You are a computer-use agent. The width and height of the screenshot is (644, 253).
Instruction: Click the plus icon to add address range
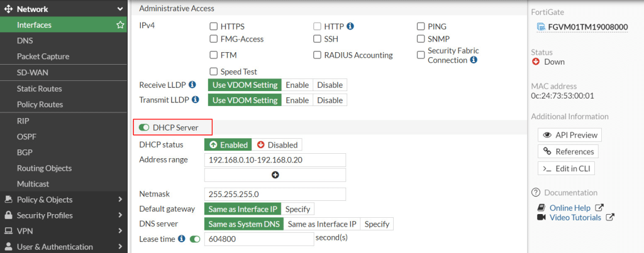pos(275,175)
